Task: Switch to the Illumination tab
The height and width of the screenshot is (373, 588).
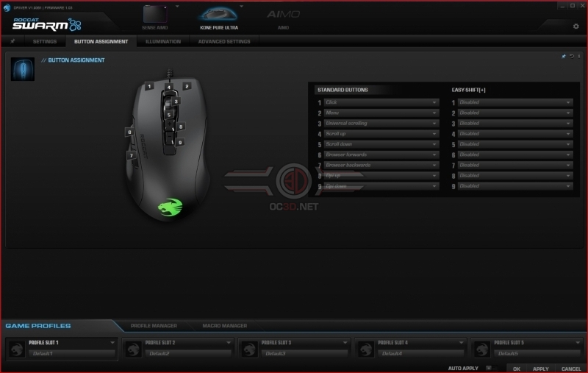Action: coord(163,41)
